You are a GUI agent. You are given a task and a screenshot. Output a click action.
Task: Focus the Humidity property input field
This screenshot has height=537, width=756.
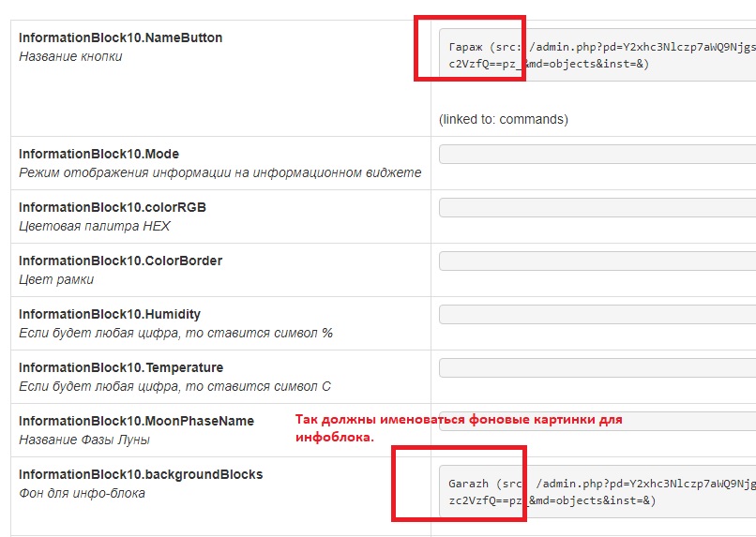[597, 315]
